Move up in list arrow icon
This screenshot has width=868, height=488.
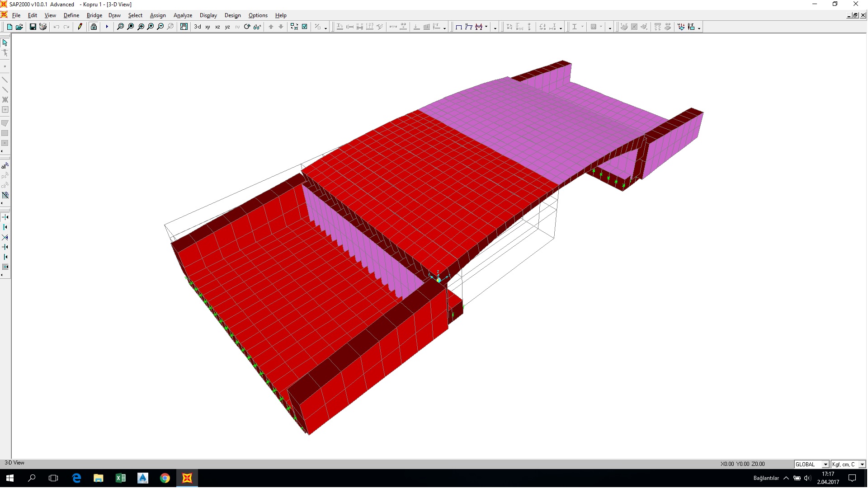click(271, 27)
